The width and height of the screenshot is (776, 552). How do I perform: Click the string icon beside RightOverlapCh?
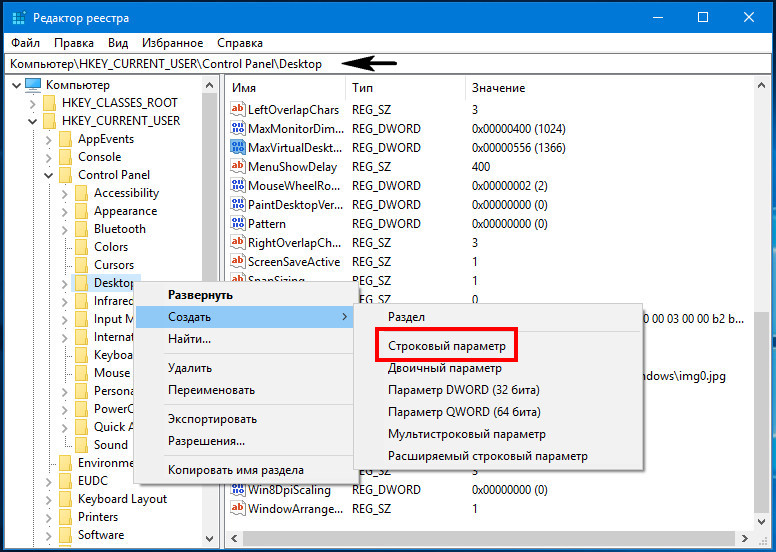coord(238,243)
